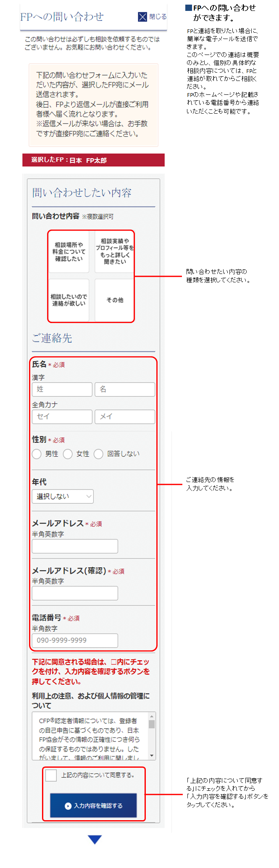Click the X close icon at top
This screenshot has width=279, height=868.
tap(142, 17)
